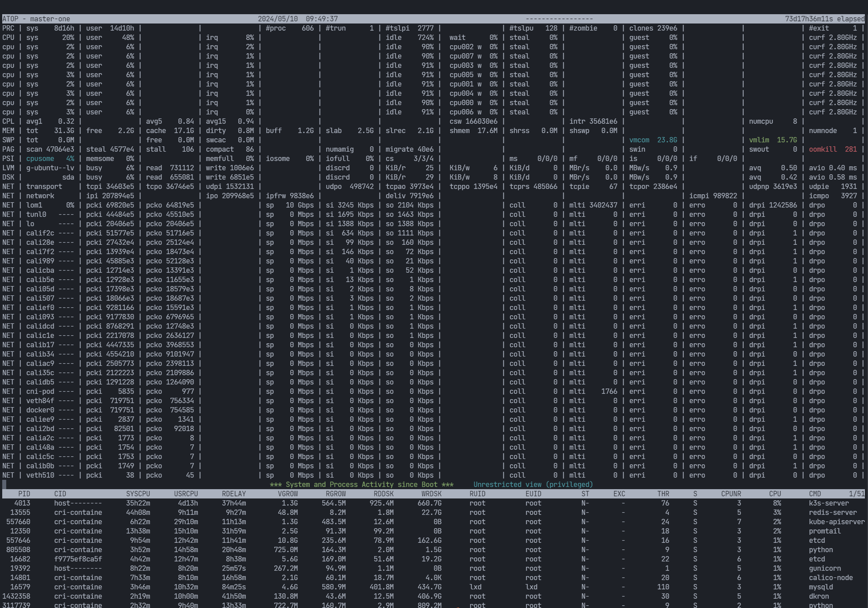Screen dimensions: 868x608
Task: Click the sp 10 Gbps speed value
Action: pyautogui.click(x=290, y=205)
